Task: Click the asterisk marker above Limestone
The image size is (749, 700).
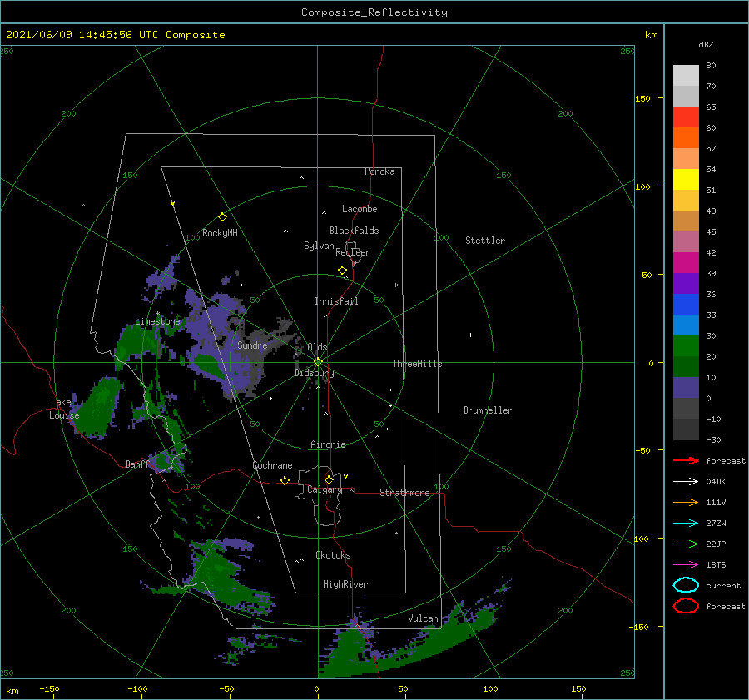Action: (x=157, y=314)
